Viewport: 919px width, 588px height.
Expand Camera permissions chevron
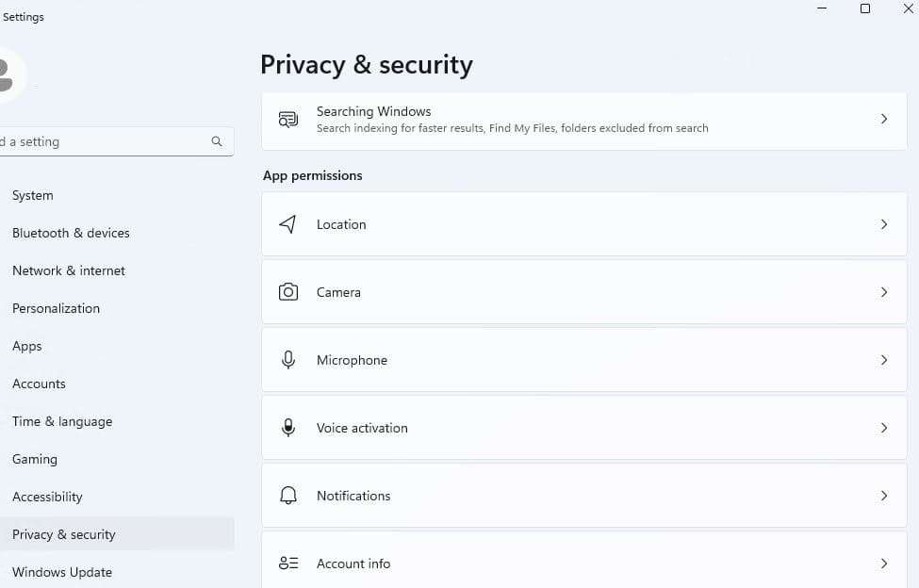[884, 292]
